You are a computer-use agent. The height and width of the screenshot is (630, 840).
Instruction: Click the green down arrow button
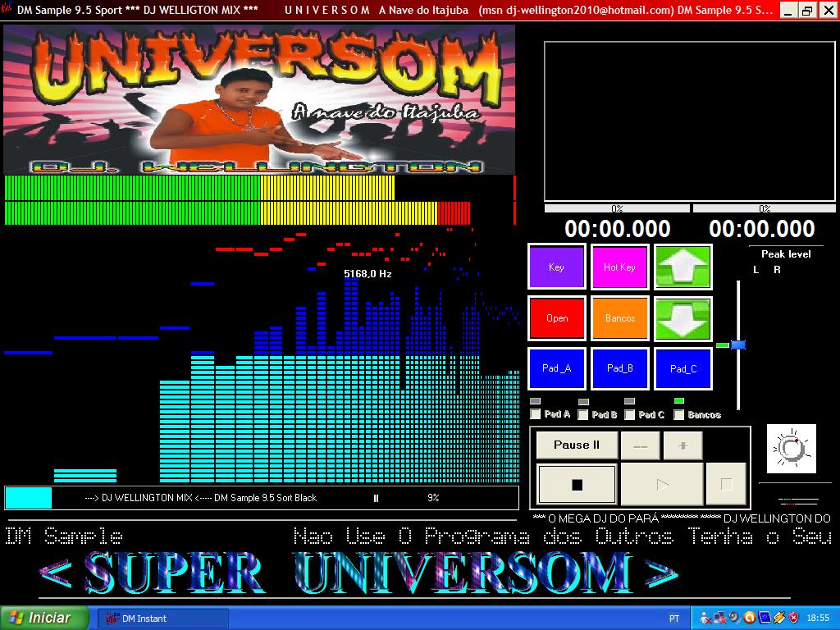coord(682,317)
